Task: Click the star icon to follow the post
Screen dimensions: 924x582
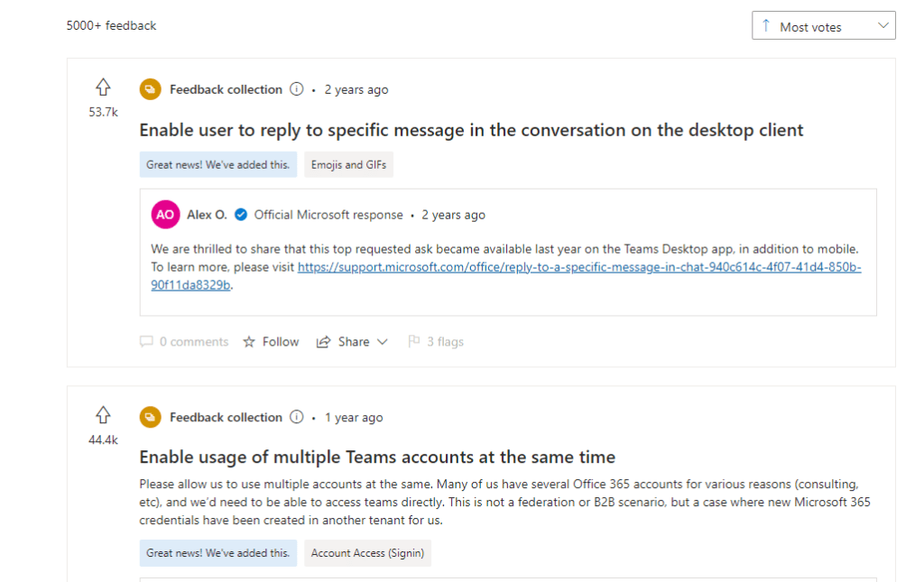Action: pyautogui.click(x=249, y=342)
